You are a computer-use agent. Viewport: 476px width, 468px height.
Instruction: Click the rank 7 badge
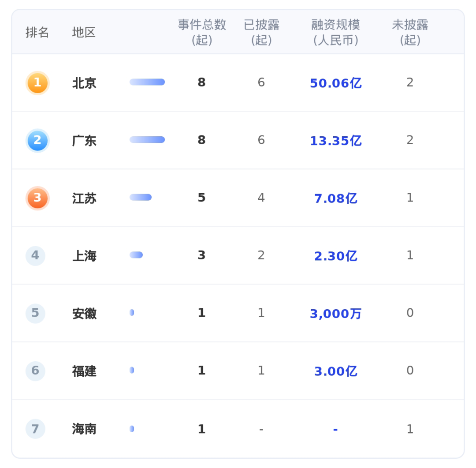point(35,429)
